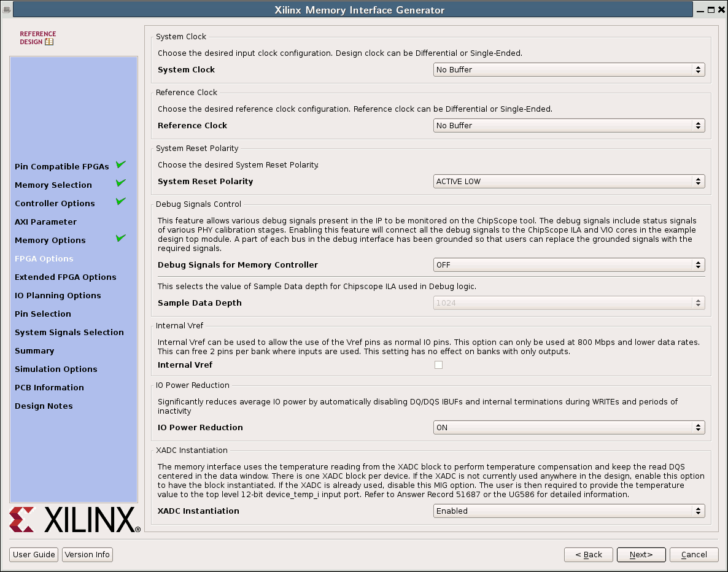Screen dimensions: 728x572
Task: Click the Reference Design book icon
Action: coord(49,42)
